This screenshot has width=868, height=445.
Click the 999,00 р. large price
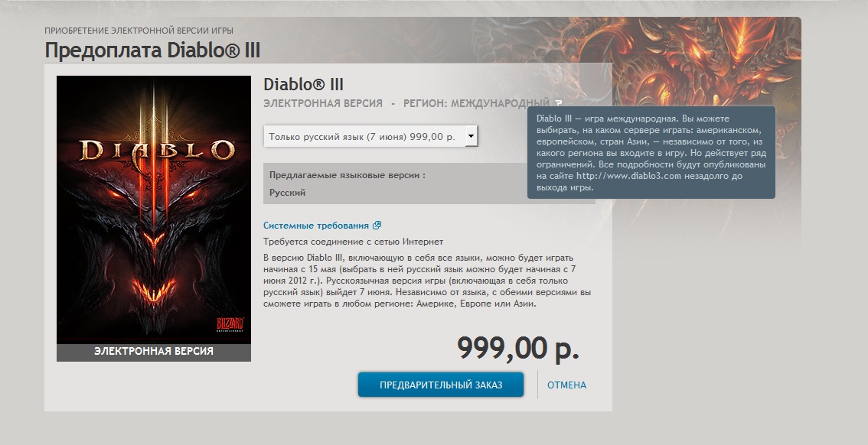click(x=518, y=348)
